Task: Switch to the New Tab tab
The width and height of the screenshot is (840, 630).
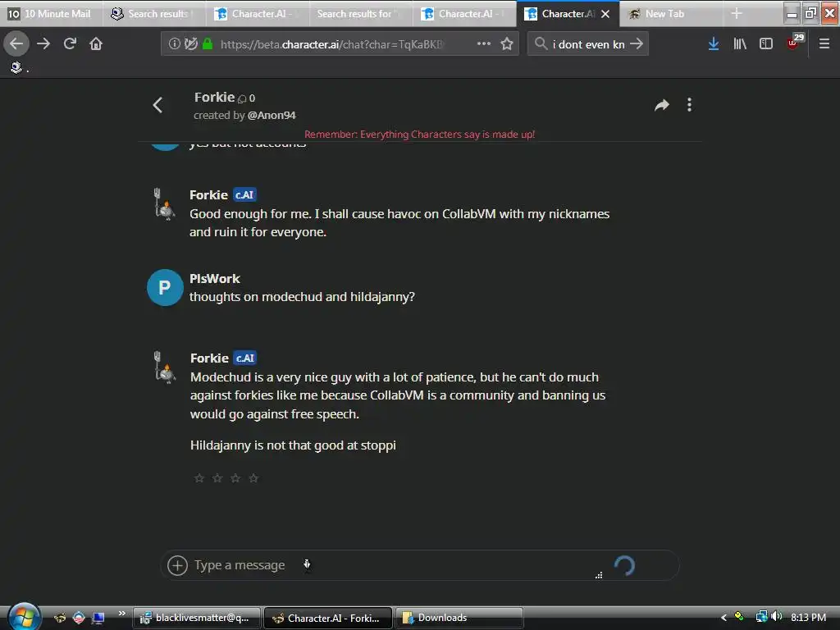Action: point(669,14)
